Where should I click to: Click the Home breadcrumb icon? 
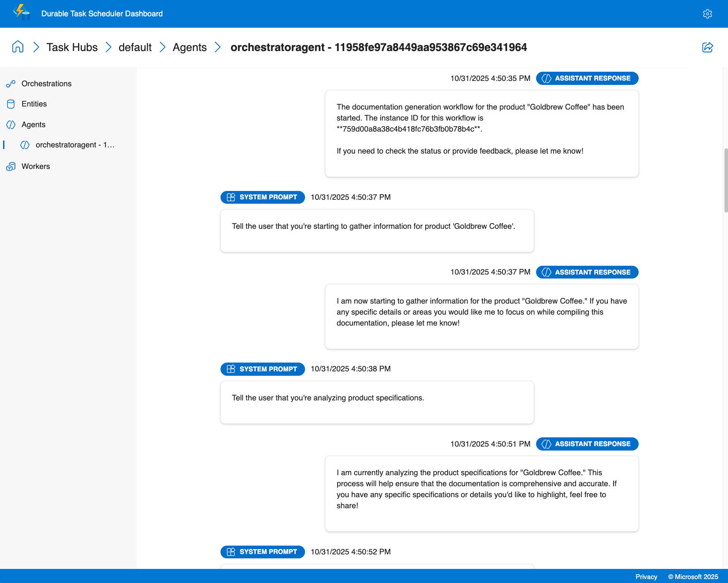(x=18, y=47)
